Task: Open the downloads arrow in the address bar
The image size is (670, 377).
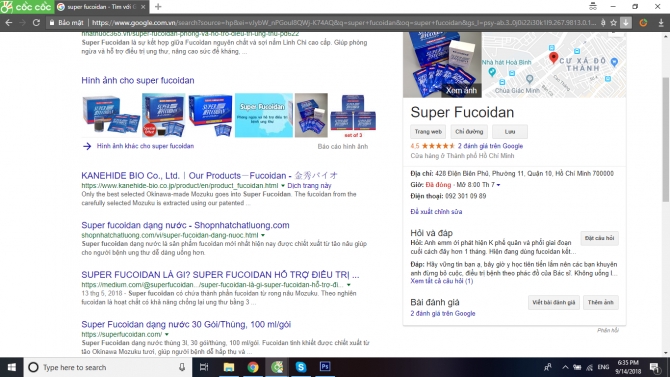Action: tap(626, 23)
